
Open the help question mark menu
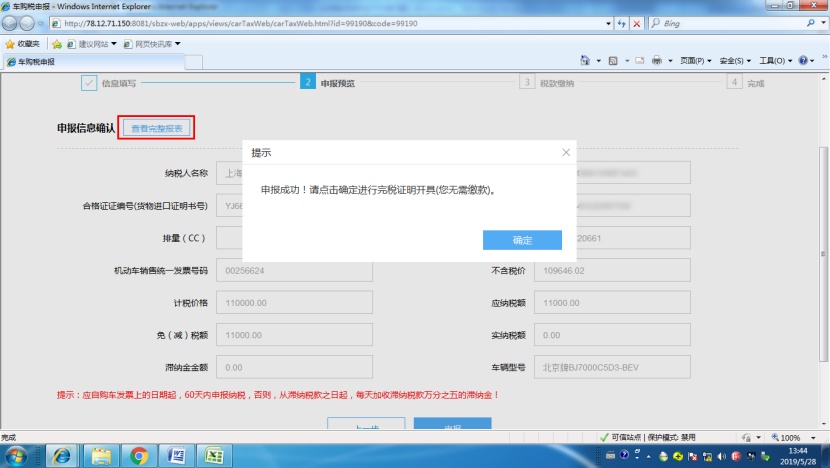click(x=806, y=61)
